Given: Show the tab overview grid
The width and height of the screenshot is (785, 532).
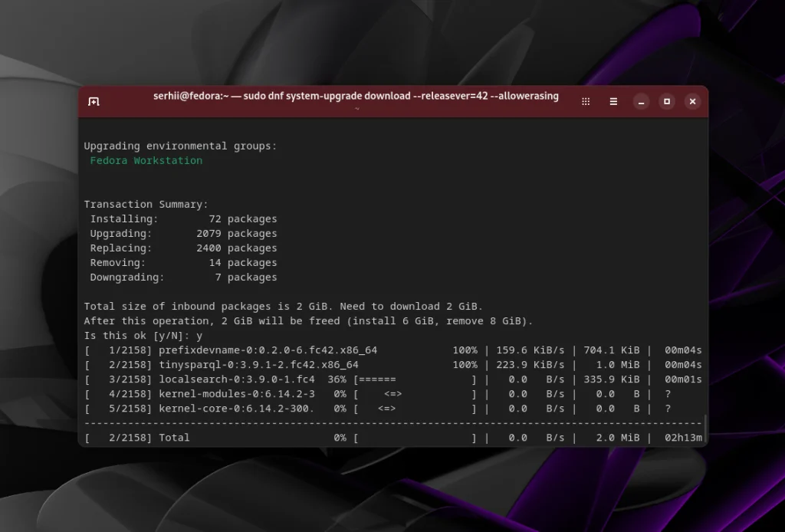Looking at the screenshot, I should tap(585, 101).
